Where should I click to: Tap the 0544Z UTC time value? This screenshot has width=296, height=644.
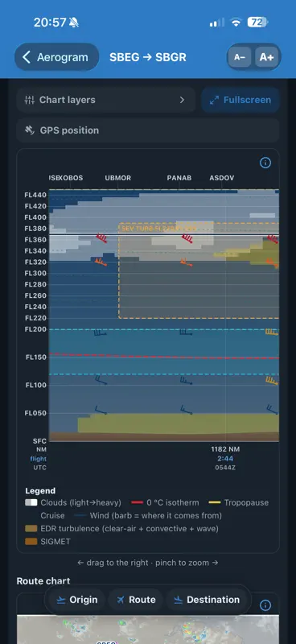[x=225, y=468]
